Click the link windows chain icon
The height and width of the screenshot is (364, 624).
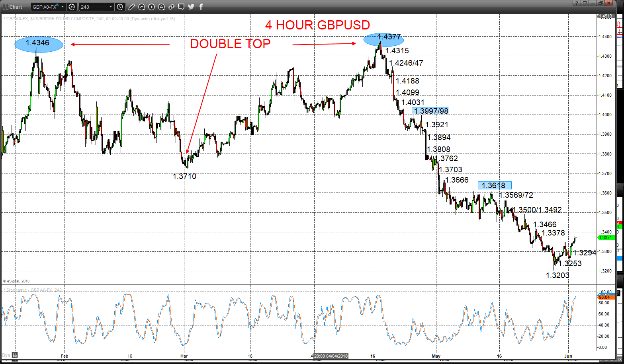[171, 7]
